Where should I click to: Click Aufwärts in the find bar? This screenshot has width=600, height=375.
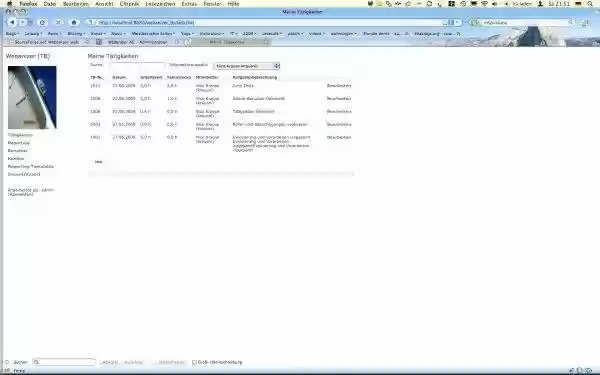(x=134, y=362)
